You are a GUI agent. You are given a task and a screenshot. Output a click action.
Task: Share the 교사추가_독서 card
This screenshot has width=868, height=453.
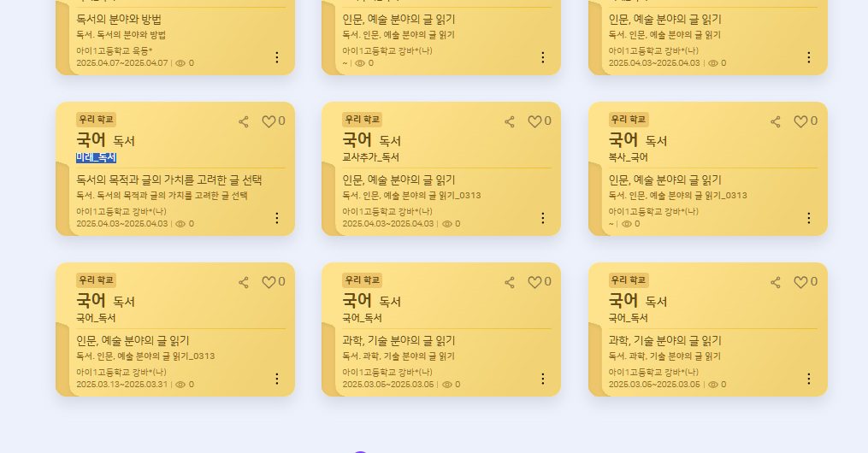510,121
